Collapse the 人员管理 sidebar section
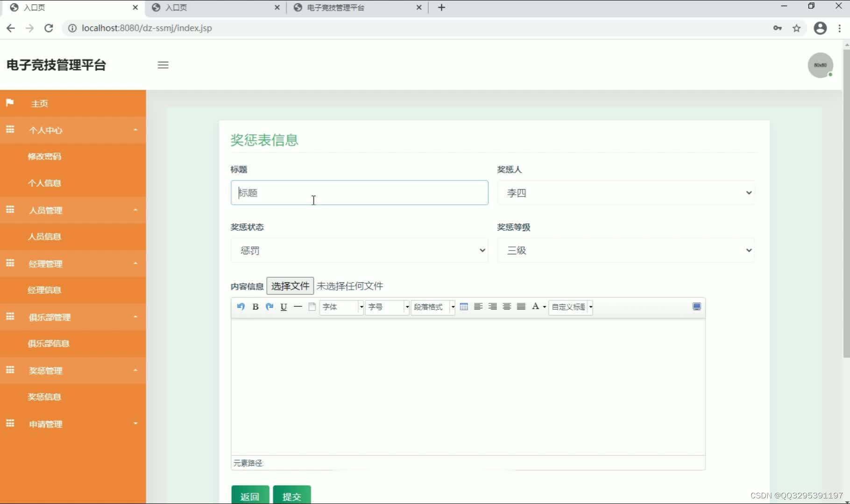This screenshot has height=504, width=850. point(73,210)
